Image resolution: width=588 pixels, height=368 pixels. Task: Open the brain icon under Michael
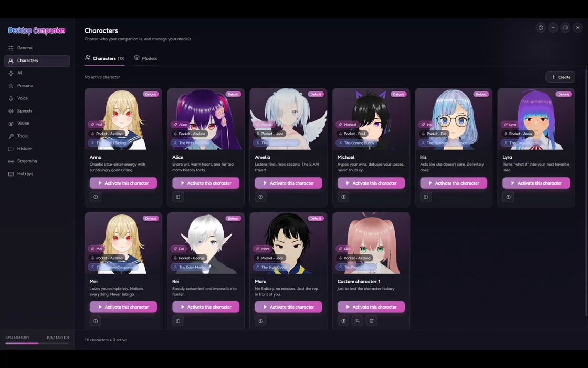point(343,197)
